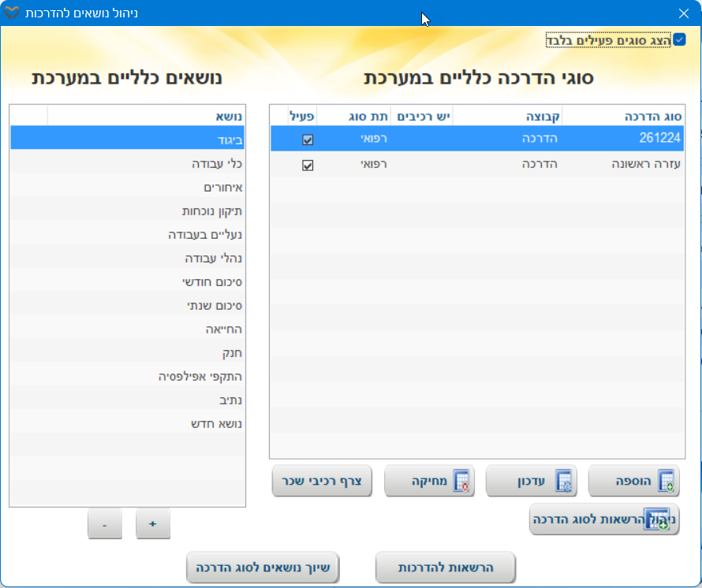Click the הוספה (add) calculator icon
The image size is (702, 588).
click(667, 481)
